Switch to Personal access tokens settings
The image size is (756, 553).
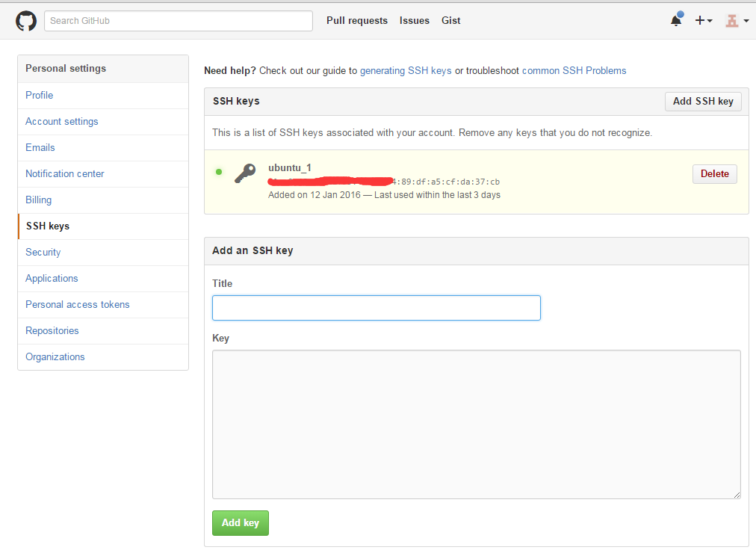point(78,305)
